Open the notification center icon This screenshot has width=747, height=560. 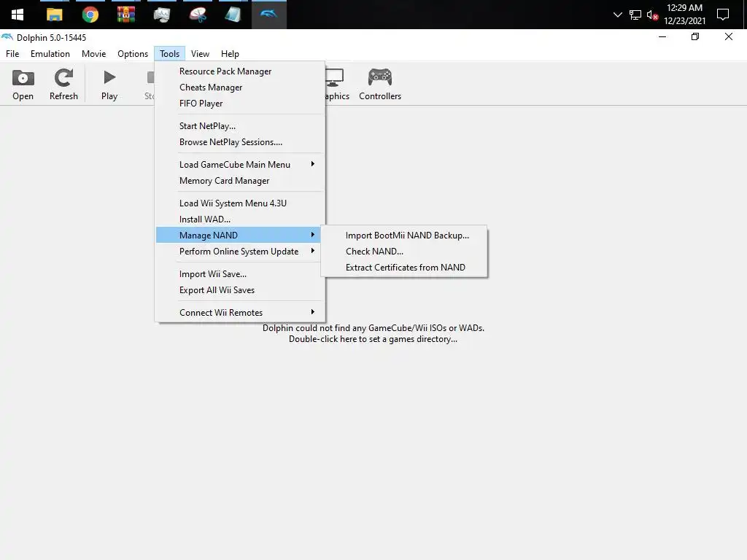(723, 15)
